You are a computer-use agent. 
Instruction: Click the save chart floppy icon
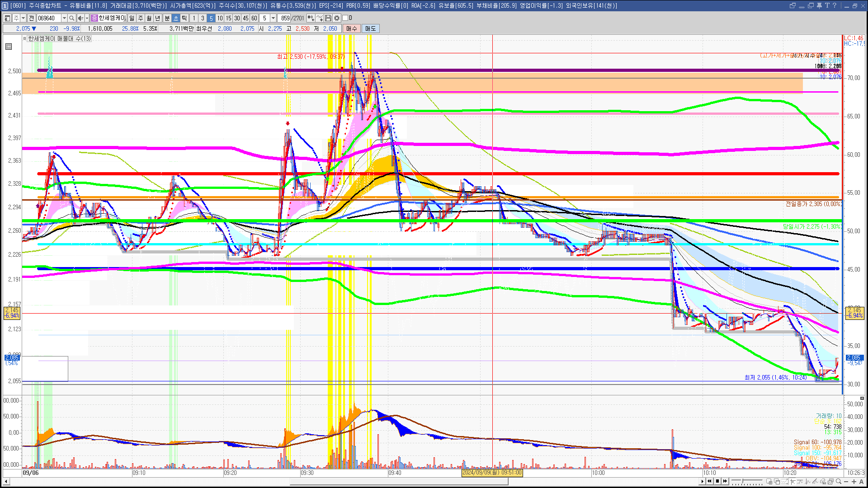coord(328,18)
